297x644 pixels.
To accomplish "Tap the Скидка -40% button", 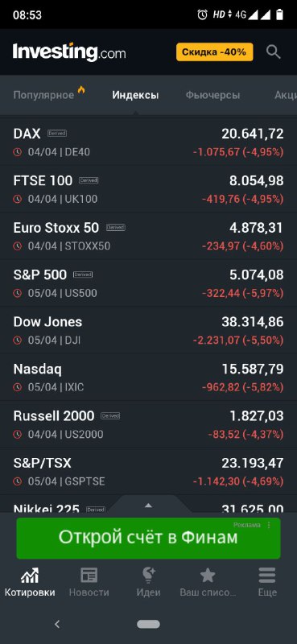I will tap(215, 52).
